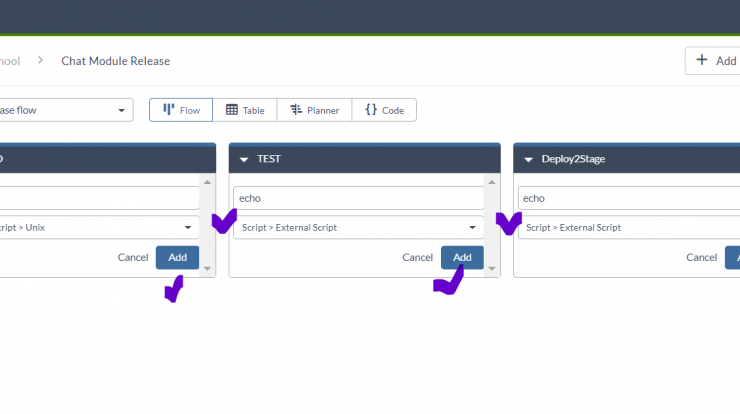This screenshot has width=740, height=414.
Task: Open the release flow dropdown
Action: click(x=66, y=110)
